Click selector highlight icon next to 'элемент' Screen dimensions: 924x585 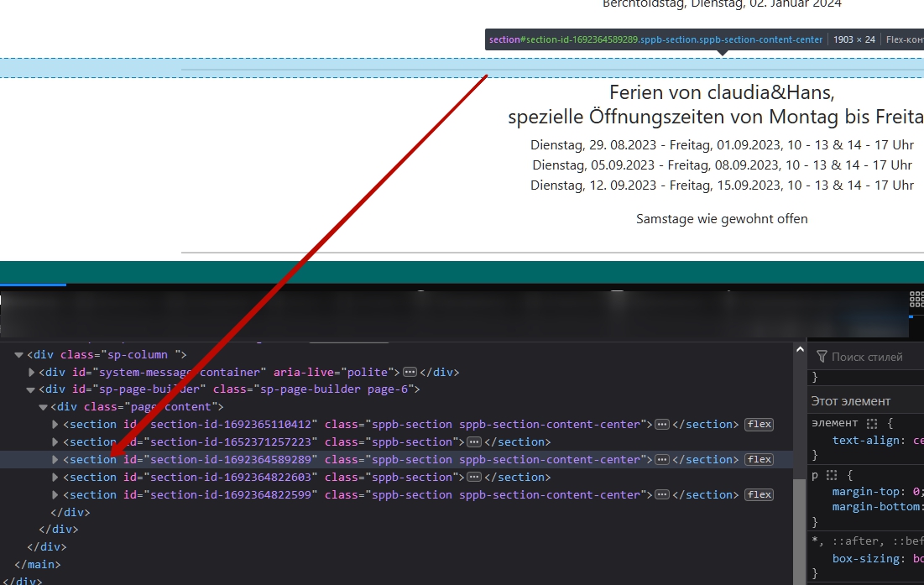click(872, 424)
